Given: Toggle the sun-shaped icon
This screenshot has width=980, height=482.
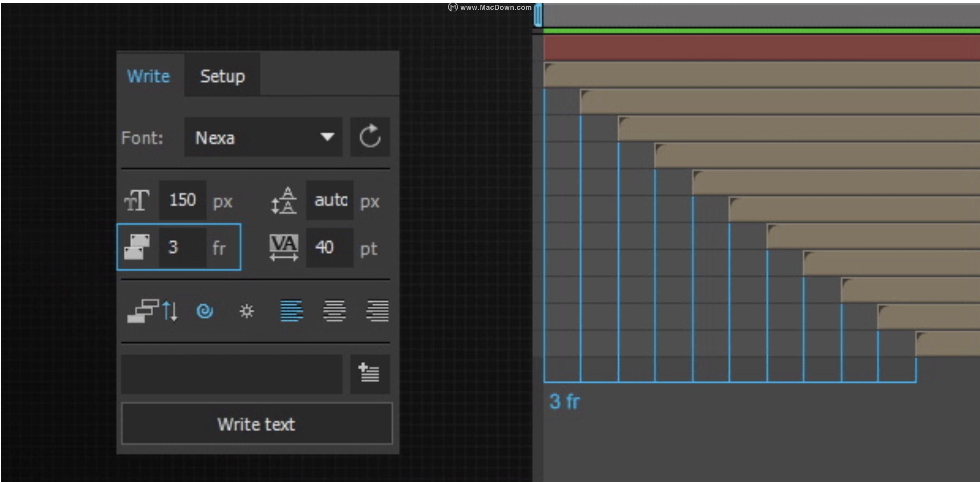Looking at the screenshot, I should (247, 311).
